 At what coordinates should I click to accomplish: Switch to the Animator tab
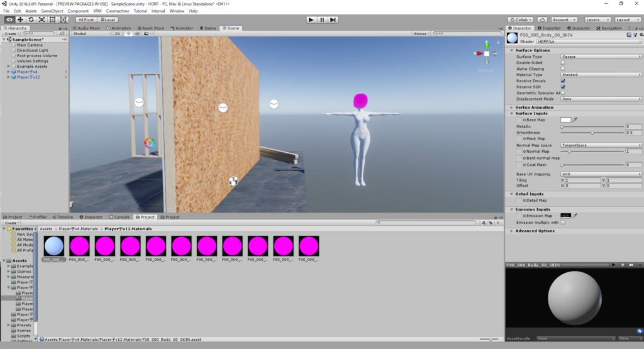[x=182, y=28]
